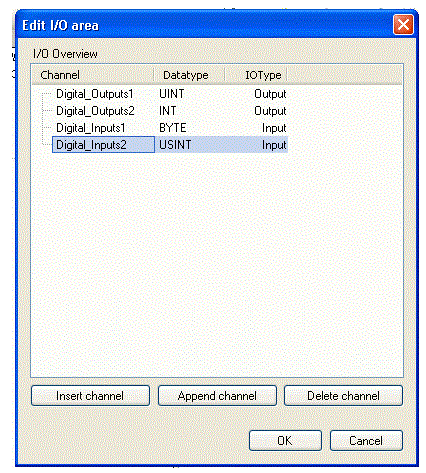Screen dimensions: 426x473
Task: Close the Edit I/O area dialog
Action: pos(403,25)
